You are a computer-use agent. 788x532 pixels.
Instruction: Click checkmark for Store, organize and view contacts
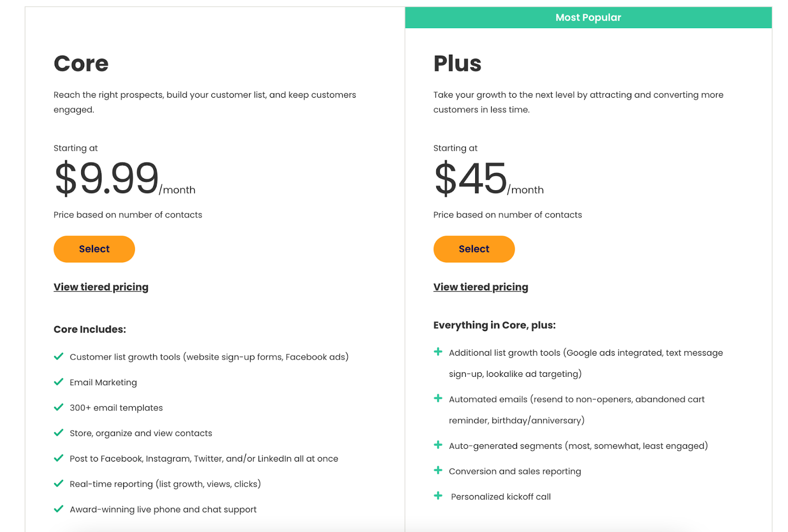[x=59, y=432]
